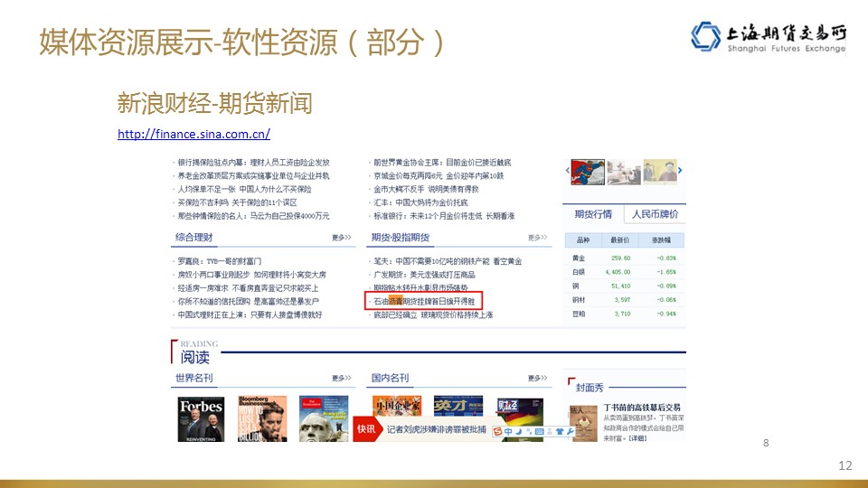Open headline 期指贴水转升水彰显市场强势

(x=420, y=287)
